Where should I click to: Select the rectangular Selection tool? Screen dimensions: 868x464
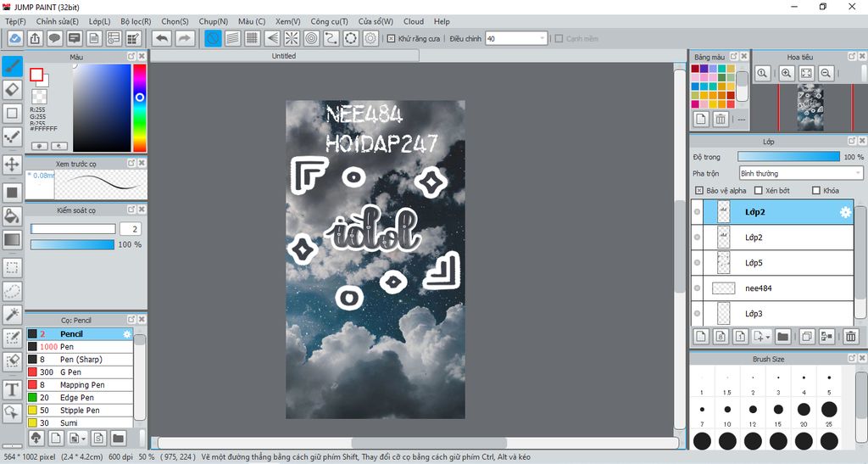coord(12,268)
